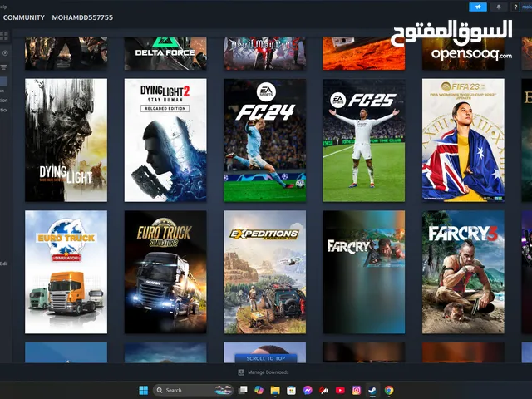Click the play-circle ready-to-play filter icon

(5, 53)
